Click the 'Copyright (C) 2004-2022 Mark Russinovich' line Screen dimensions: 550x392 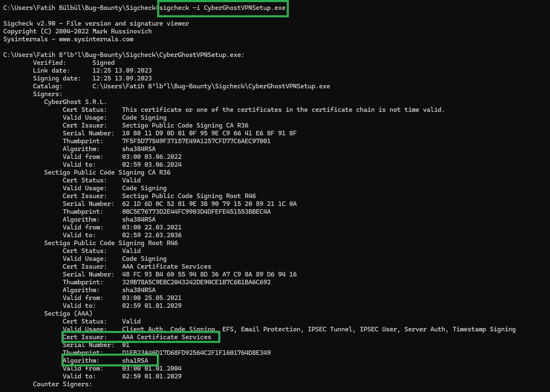click(78, 31)
